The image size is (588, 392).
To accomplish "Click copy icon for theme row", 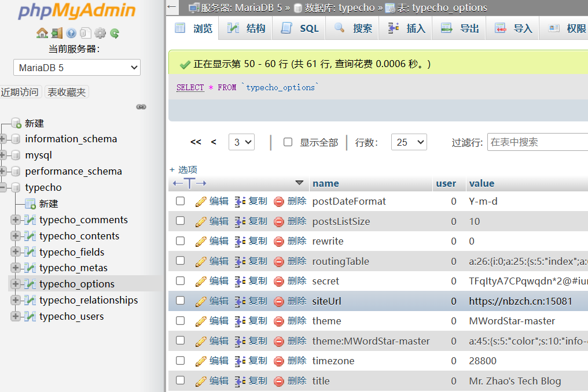I will pos(241,321).
